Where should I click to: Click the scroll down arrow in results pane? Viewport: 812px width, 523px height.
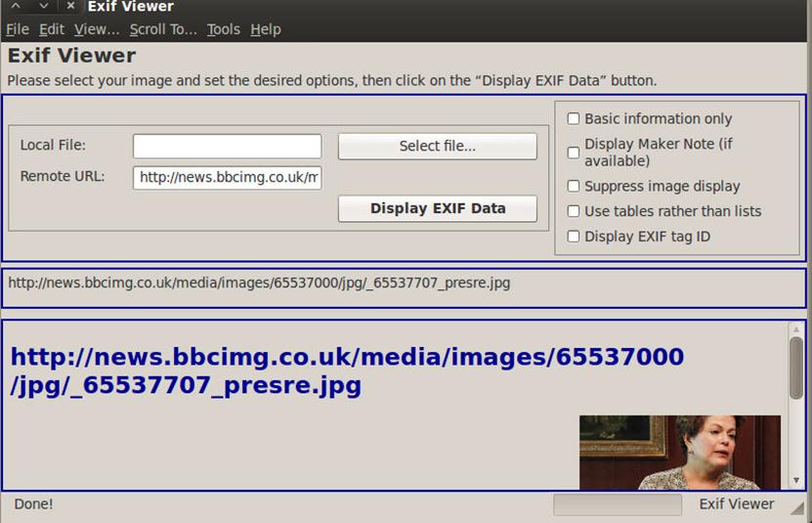[x=796, y=481]
